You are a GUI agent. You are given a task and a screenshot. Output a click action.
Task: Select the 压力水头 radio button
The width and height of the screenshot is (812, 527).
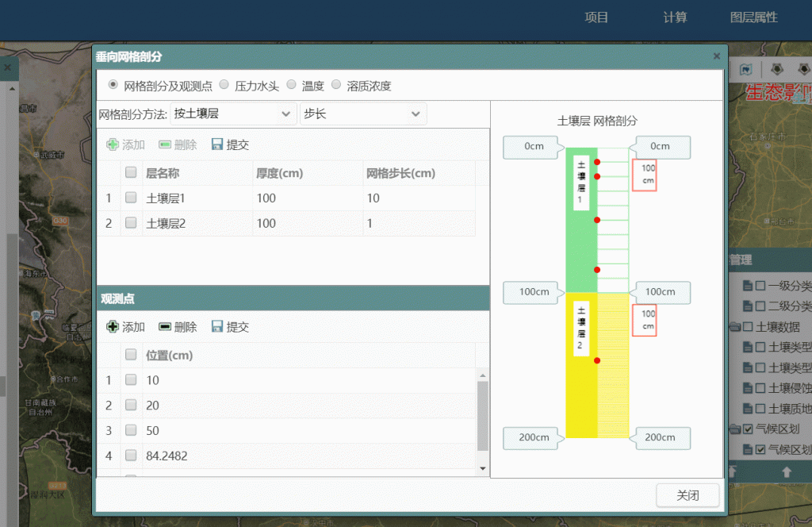tap(224, 84)
